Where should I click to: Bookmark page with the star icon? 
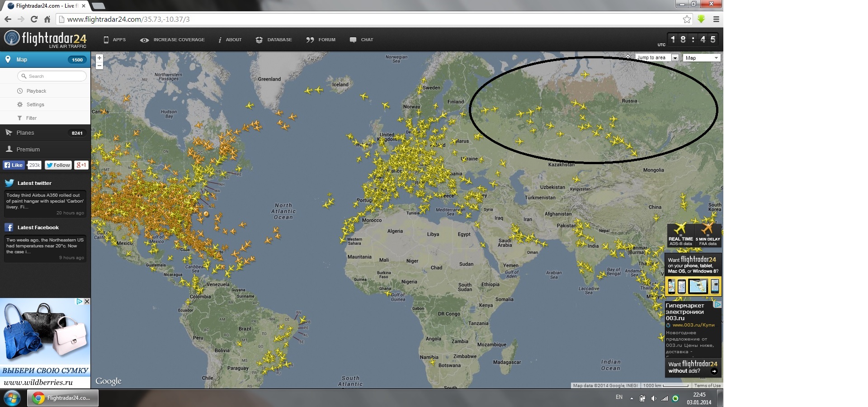tap(687, 19)
